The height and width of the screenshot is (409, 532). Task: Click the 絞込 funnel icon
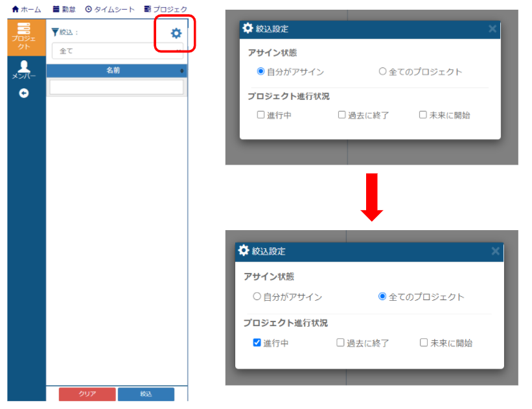click(x=54, y=32)
